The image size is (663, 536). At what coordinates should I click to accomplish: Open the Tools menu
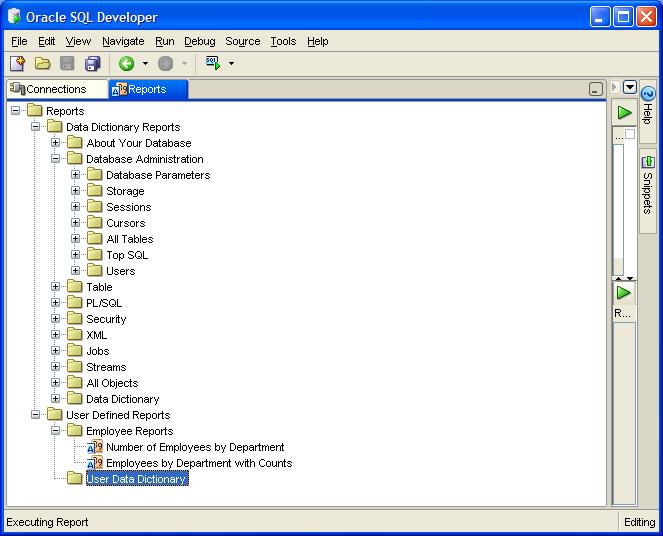pos(283,41)
